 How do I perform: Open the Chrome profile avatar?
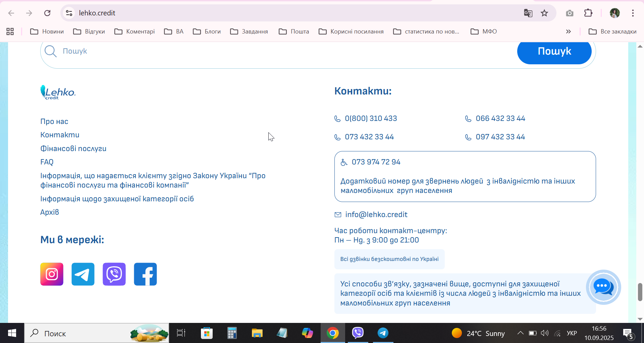tap(614, 13)
